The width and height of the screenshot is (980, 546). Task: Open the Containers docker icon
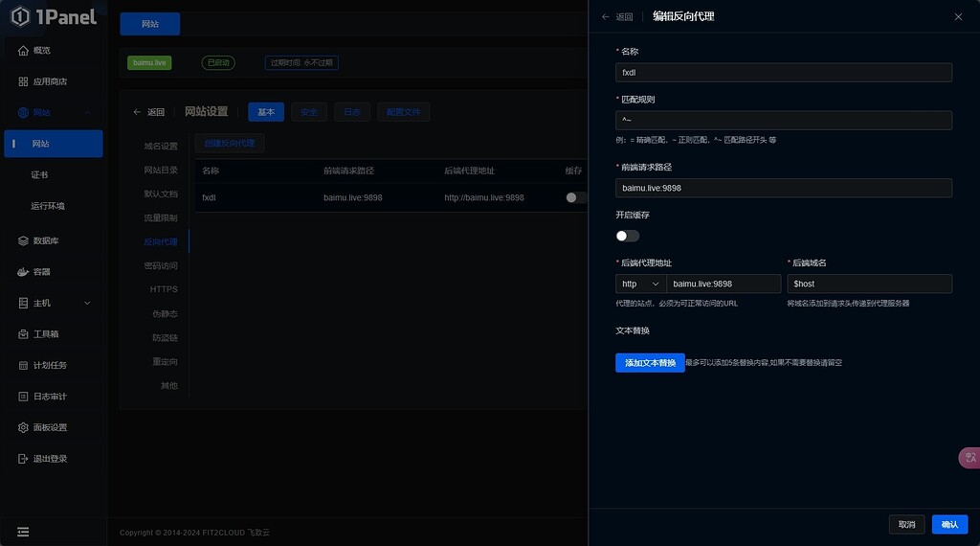(24, 272)
